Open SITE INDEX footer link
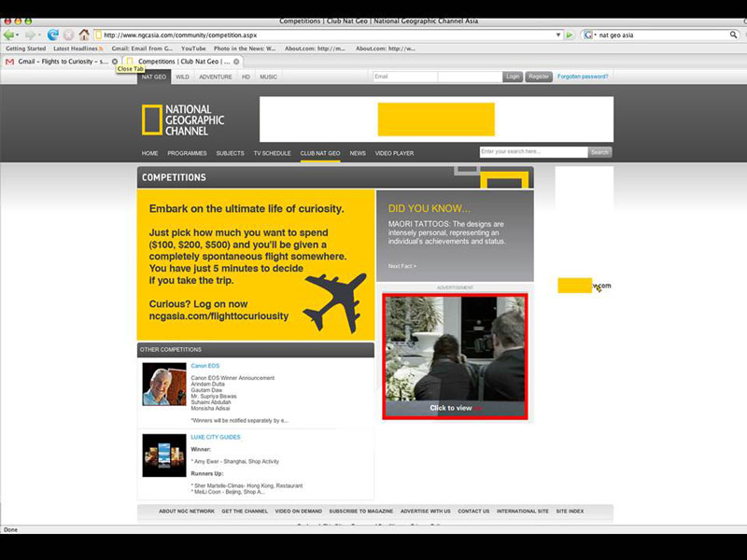Image resolution: width=747 pixels, height=560 pixels. 570,511
